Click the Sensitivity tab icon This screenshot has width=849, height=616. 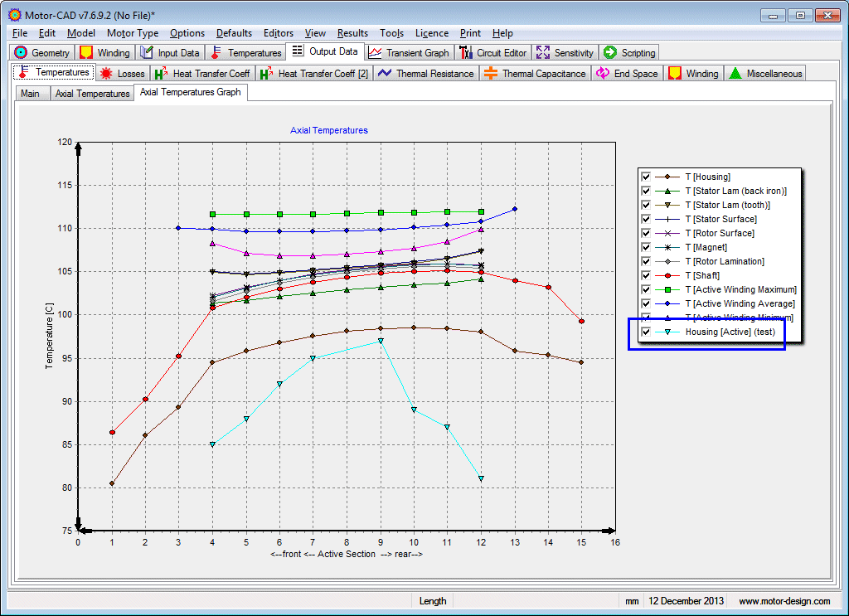click(x=543, y=52)
